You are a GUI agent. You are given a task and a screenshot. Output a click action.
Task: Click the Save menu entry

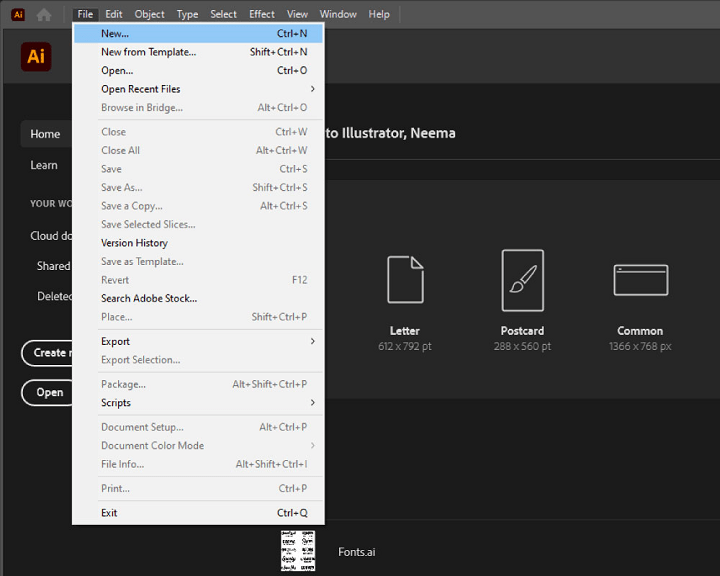point(198,169)
